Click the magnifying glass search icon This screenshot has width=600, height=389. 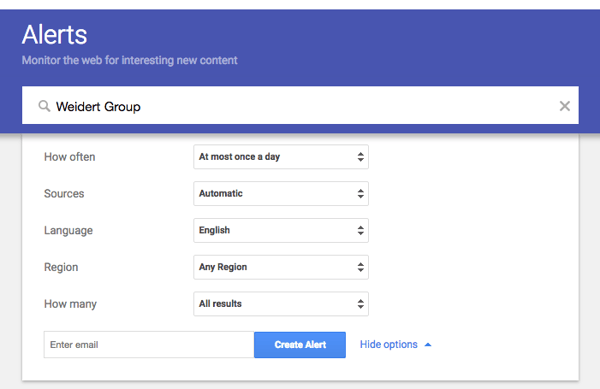[x=44, y=106]
